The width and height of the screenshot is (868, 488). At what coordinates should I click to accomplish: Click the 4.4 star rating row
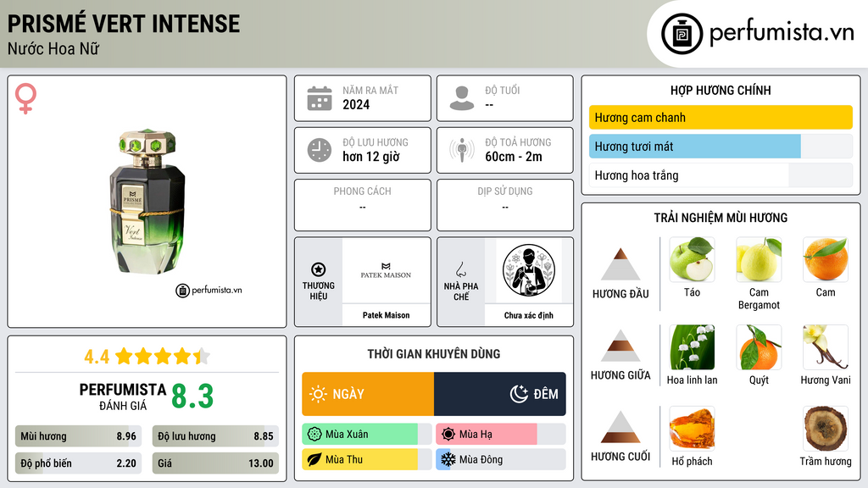pos(147,357)
